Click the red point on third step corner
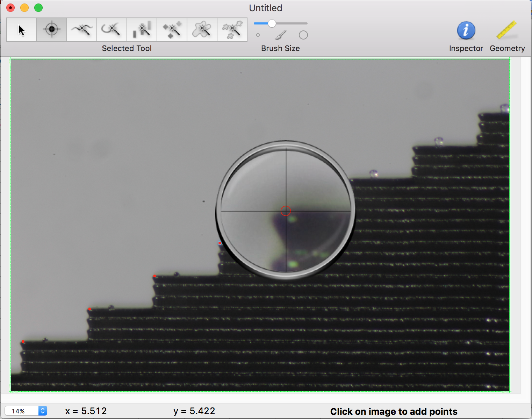 [x=154, y=276]
